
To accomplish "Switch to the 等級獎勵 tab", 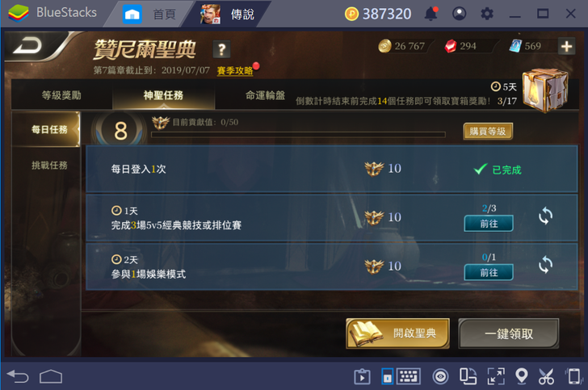I will click(x=61, y=95).
